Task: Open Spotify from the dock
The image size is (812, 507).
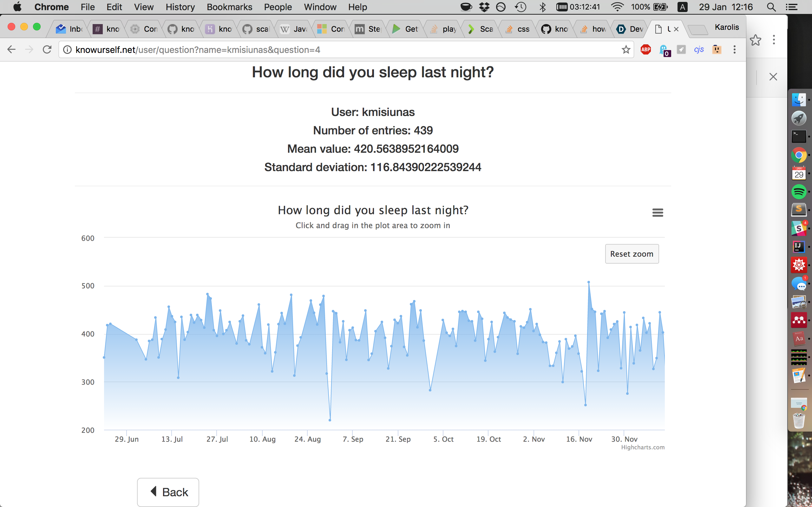Action: [799, 192]
